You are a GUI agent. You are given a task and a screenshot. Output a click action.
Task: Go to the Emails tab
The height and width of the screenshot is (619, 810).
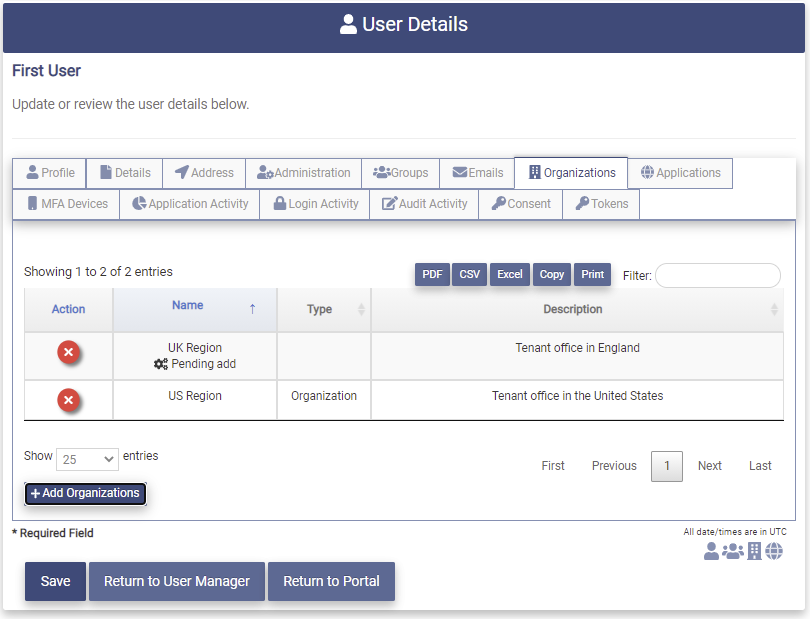477,173
